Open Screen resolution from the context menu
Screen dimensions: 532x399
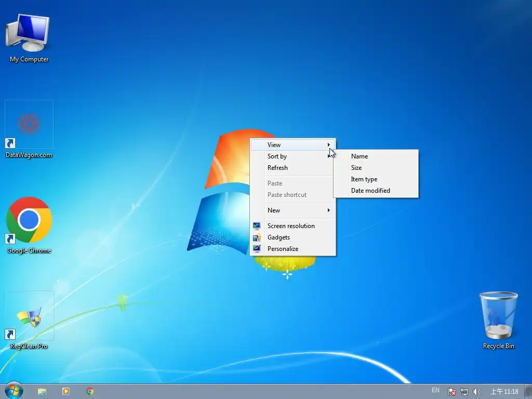[293, 226]
